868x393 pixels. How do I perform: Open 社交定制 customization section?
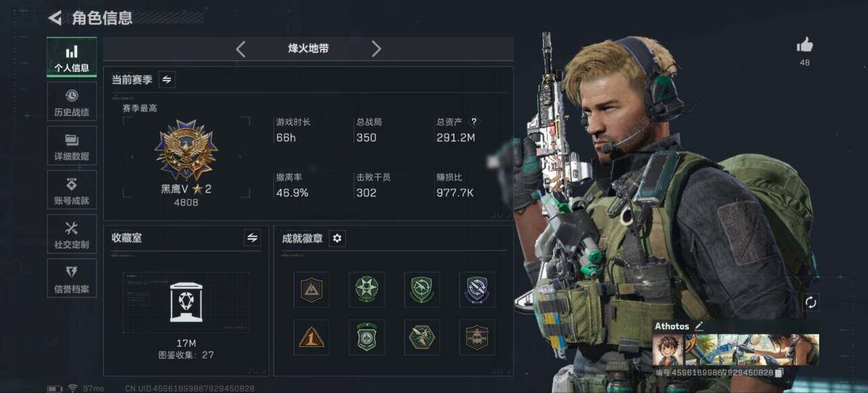(x=72, y=234)
